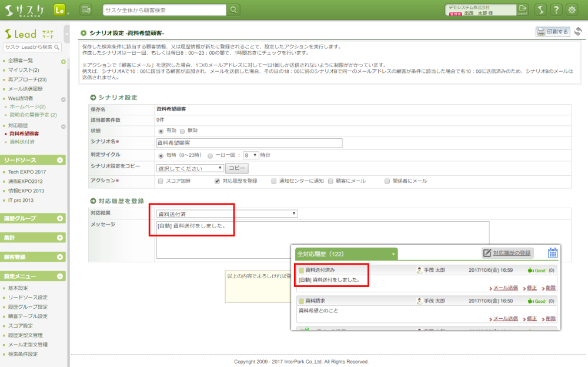Screen dimensions: 588x367
Task: Select the 無効 radio button
Action: click(182, 131)
